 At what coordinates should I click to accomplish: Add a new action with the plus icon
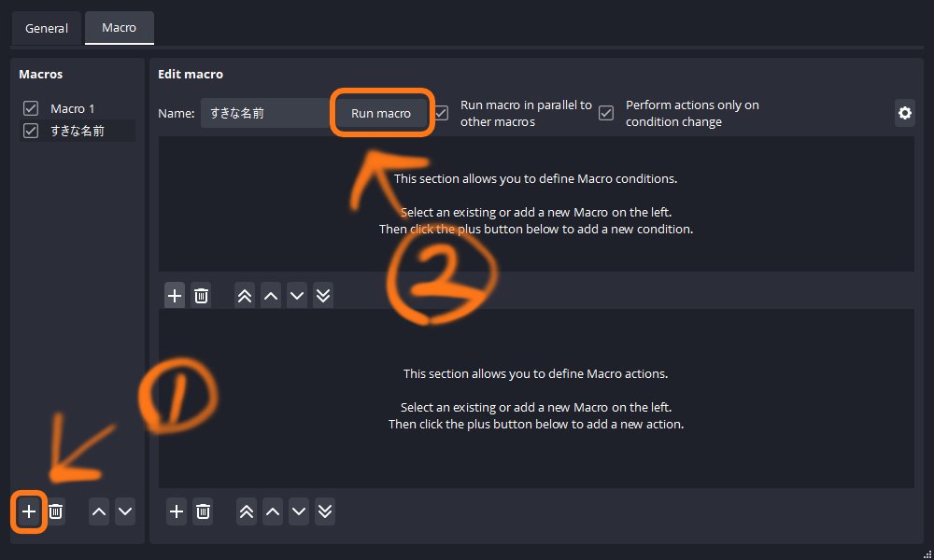click(x=176, y=511)
